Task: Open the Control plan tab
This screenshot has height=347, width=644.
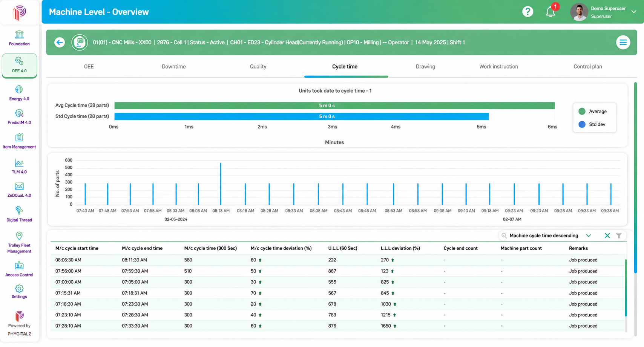Action: click(x=587, y=67)
